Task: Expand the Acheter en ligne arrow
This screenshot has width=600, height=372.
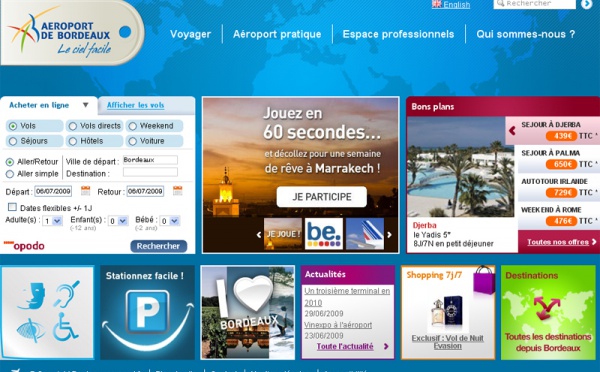Action: tap(86, 105)
